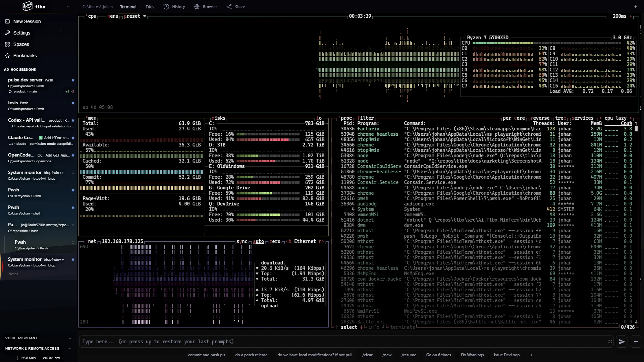Open the btop menu option

tap(113, 16)
